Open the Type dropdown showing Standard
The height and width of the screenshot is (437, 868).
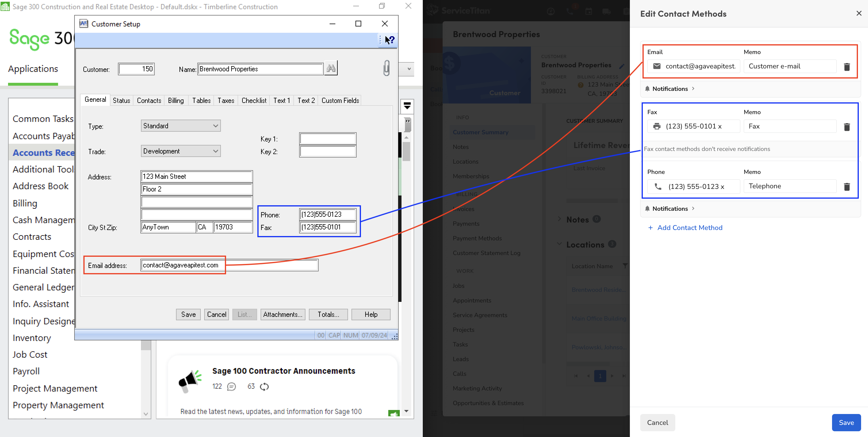(181, 126)
